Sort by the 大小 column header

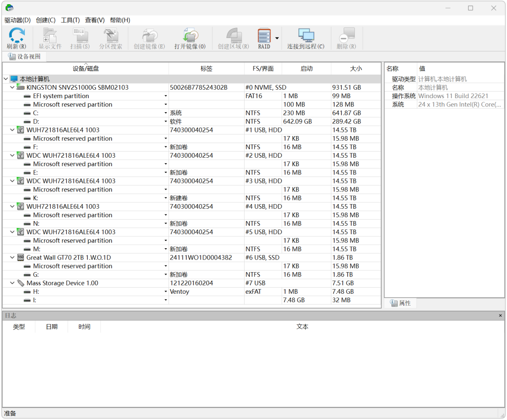[356, 69]
